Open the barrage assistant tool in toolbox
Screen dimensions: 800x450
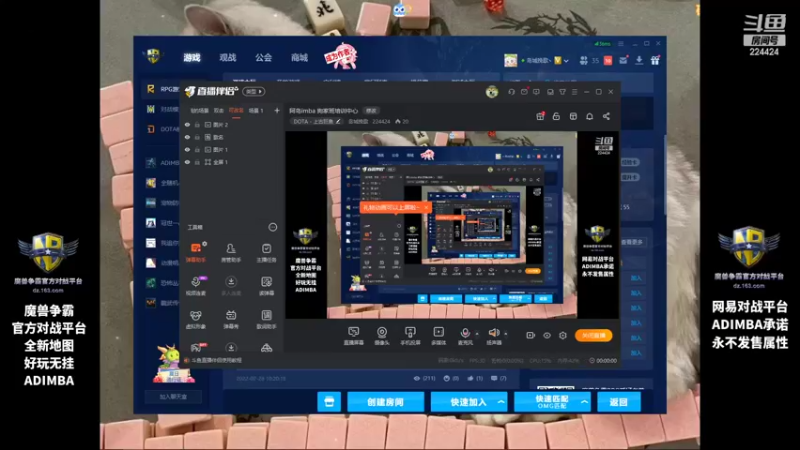[195, 253]
